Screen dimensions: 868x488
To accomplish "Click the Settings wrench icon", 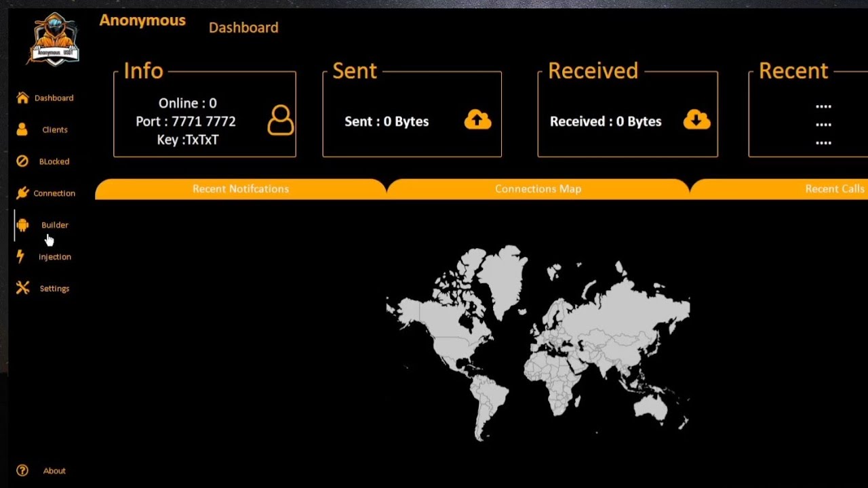I will click(22, 288).
